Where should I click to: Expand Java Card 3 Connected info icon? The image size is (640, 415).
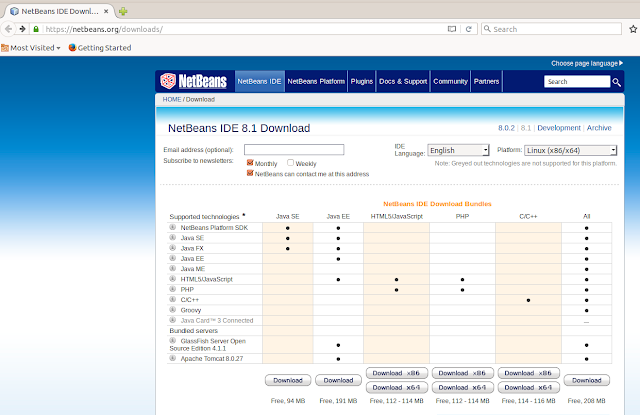click(173, 320)
